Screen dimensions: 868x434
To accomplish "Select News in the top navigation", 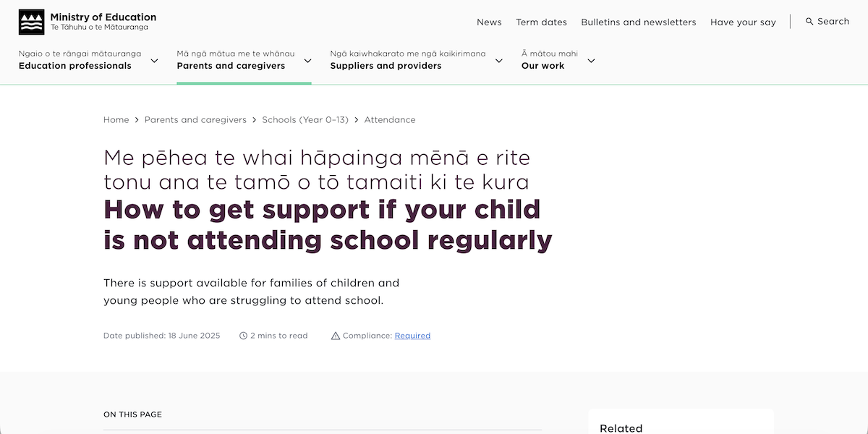I will coord(489,22).
